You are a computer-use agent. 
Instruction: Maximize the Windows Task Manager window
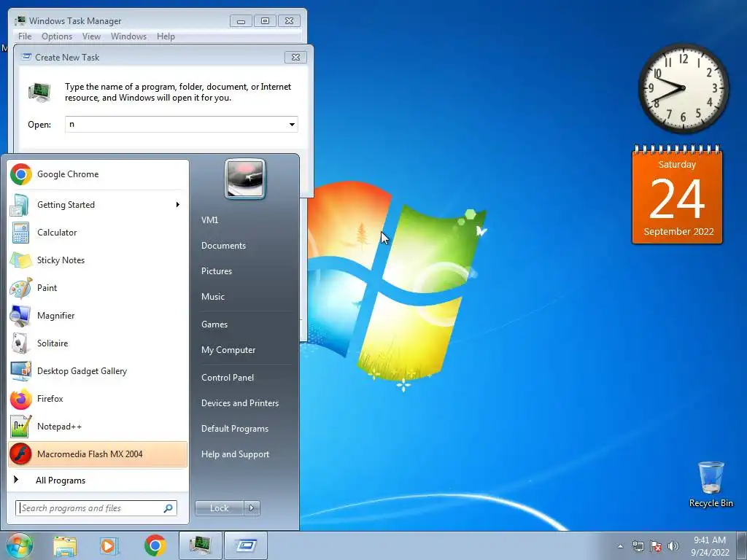[x=265, y=21]
